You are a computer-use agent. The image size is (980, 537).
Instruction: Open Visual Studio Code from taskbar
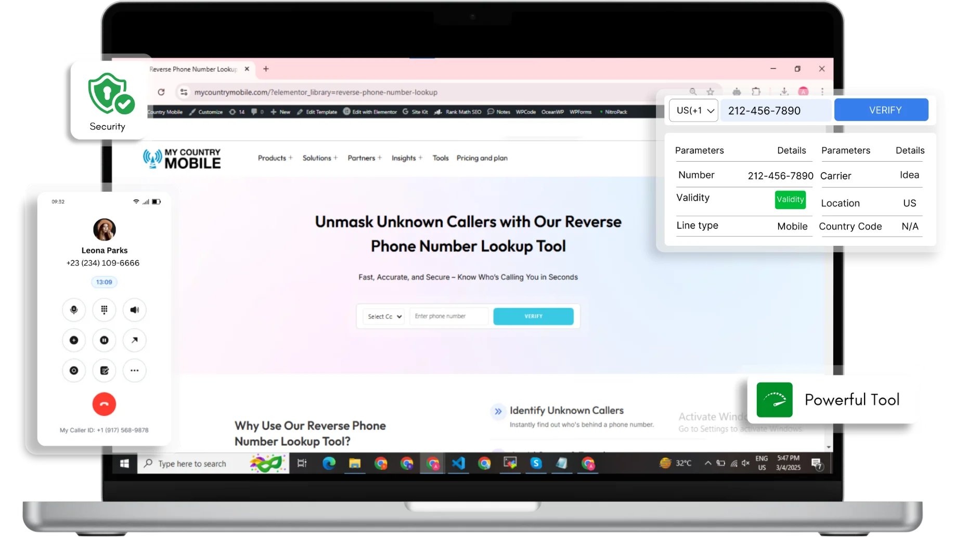click(458, 463)
